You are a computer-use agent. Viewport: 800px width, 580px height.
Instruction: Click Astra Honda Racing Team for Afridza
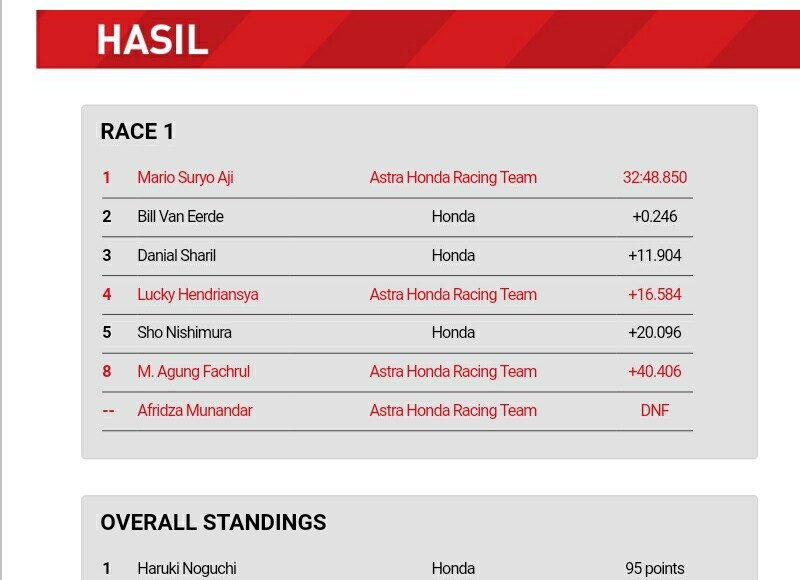tap(453, 411)
